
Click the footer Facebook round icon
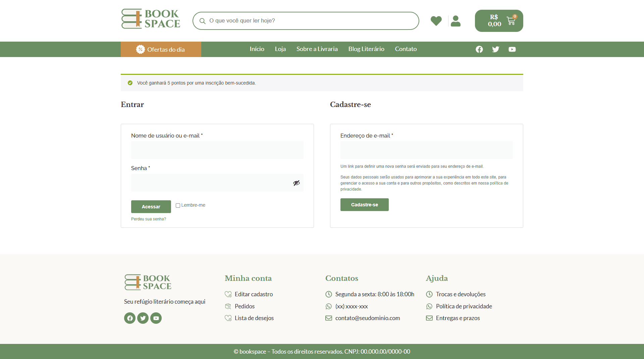pos(130,318)
